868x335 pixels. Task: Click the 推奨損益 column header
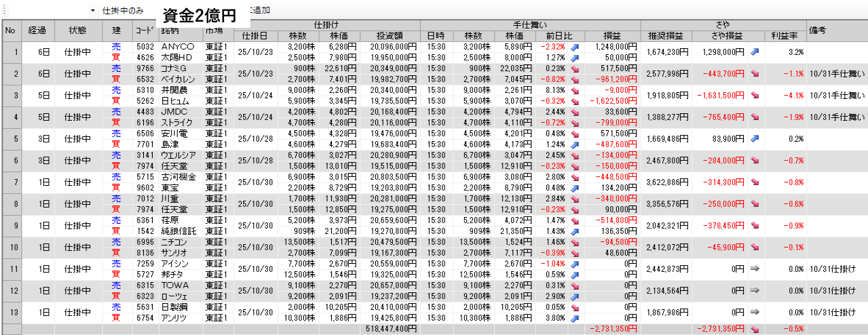tap(666, 35)
